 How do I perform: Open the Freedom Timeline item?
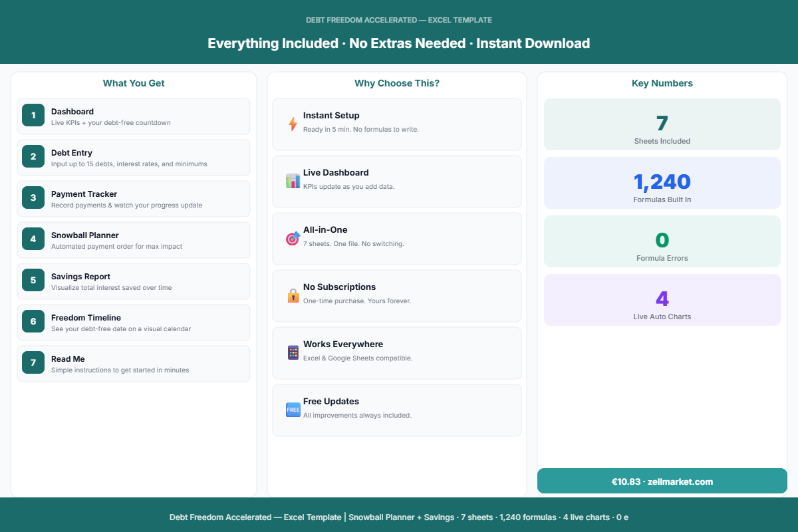click(134, 323)
